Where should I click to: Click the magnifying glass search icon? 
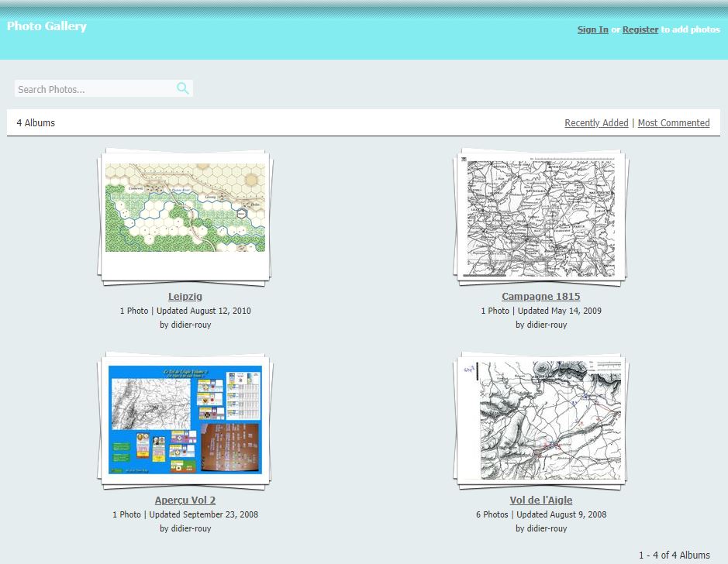tap(182, 88)
